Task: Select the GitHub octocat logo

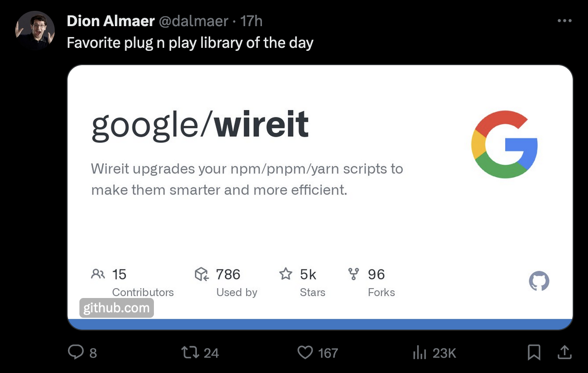Action: 539,280
